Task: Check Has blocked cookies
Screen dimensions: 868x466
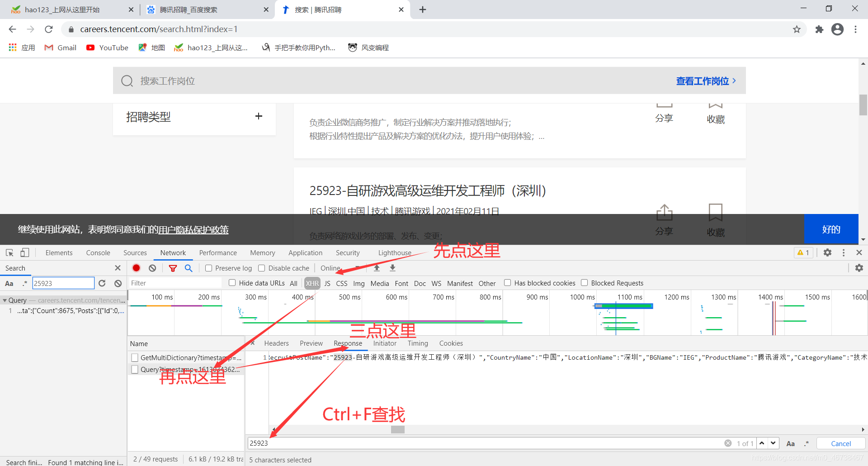Action: [x=508, y=283]
